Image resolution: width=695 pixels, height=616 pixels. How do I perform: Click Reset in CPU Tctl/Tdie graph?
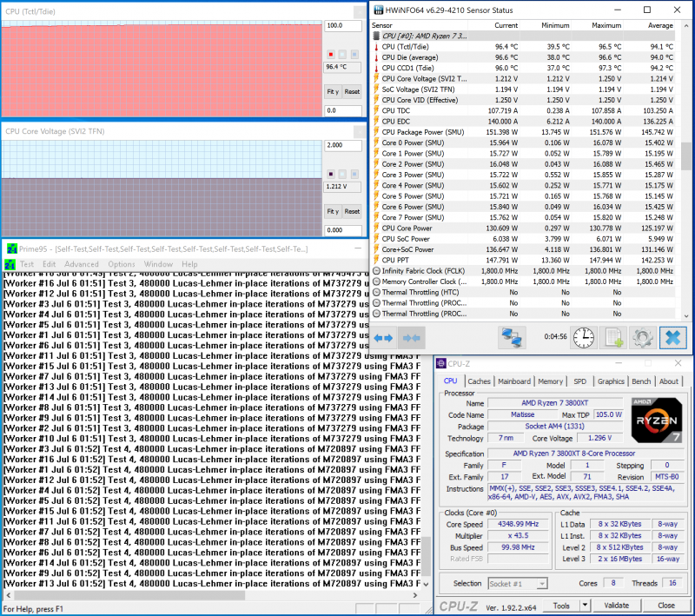click(352, 92)
